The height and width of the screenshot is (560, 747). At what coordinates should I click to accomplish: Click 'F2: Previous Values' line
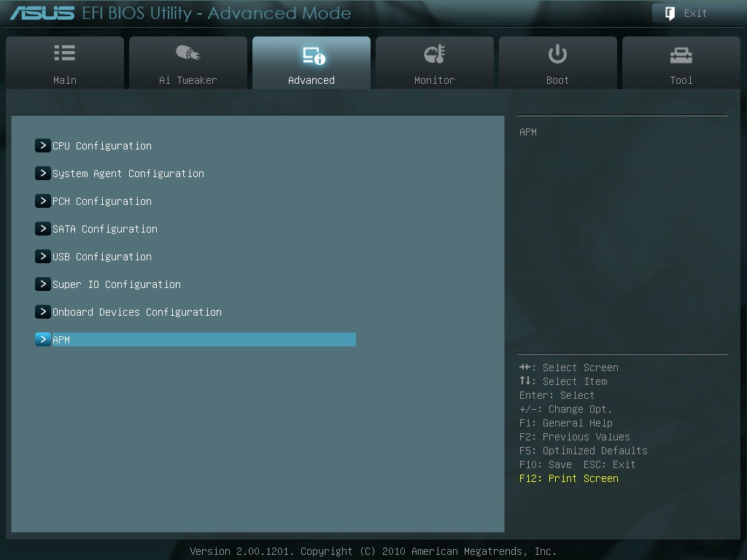(x=575, y=437)
